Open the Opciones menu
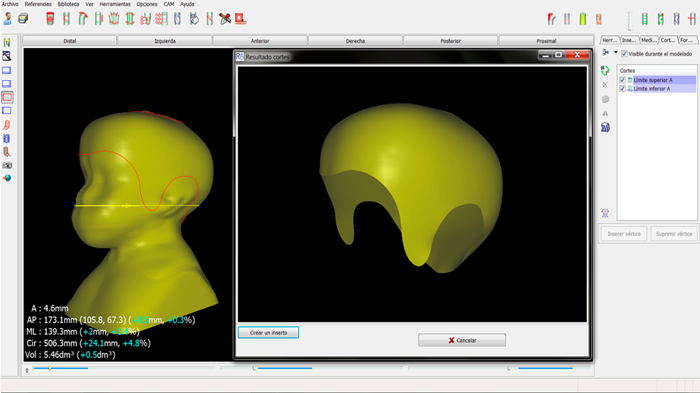 (x=147, y=4)
